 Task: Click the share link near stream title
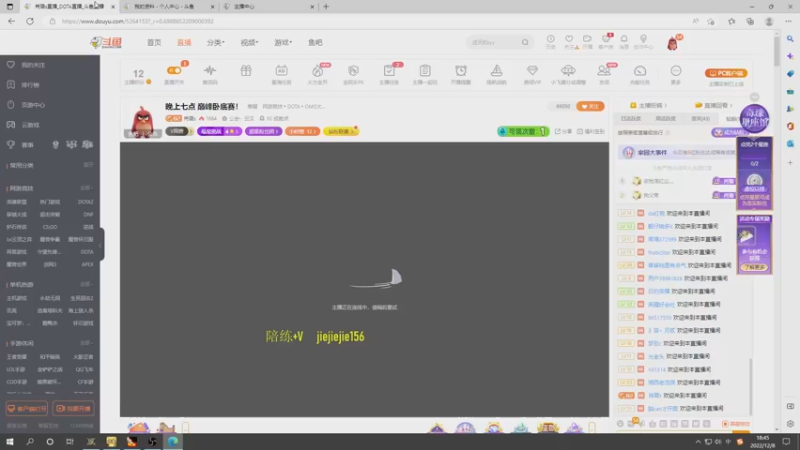pyautogui.click(x=563, y=131)
